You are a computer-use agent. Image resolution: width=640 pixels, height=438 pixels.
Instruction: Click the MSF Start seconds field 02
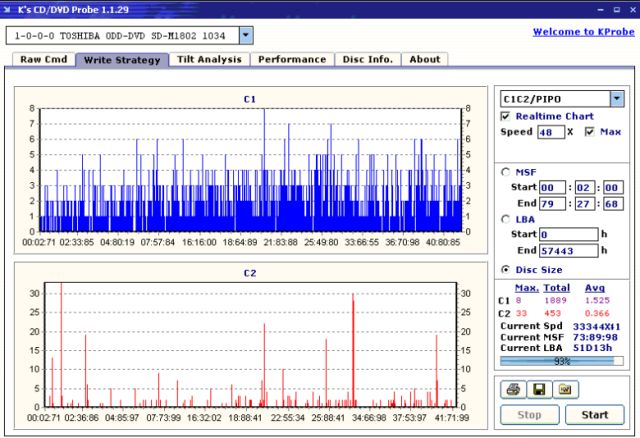point(584,187)
